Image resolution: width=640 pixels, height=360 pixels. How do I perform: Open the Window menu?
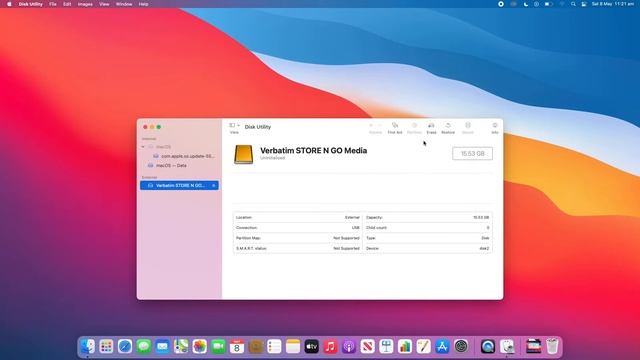coord(124,4)
